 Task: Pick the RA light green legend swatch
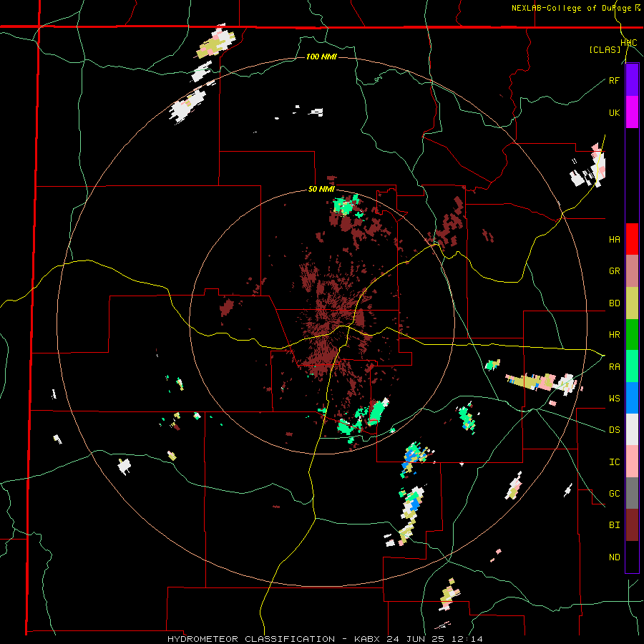632,366
